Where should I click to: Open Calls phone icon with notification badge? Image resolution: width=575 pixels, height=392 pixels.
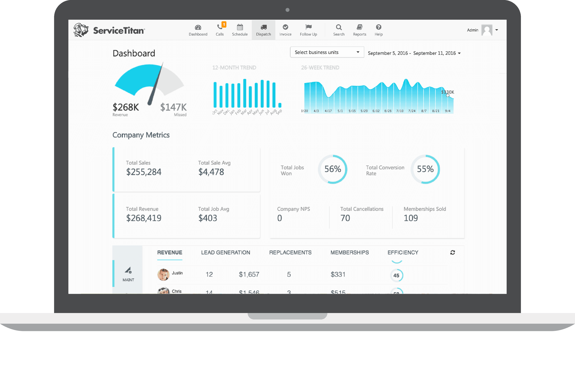pos(219,27)
